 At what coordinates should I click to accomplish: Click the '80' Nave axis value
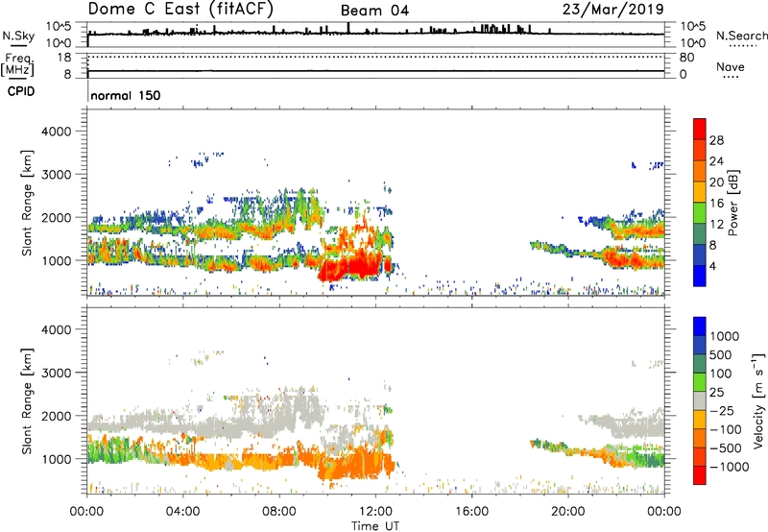click(686, 58)
